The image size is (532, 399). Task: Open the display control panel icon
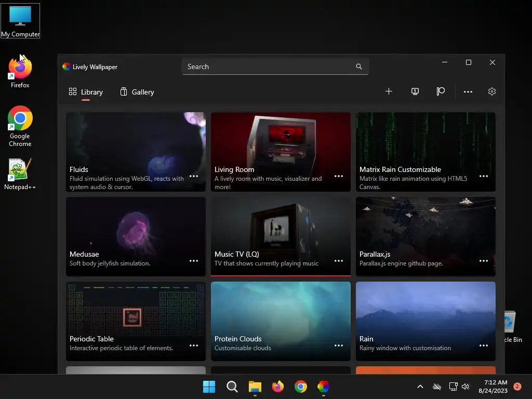(x=415, y=91)
